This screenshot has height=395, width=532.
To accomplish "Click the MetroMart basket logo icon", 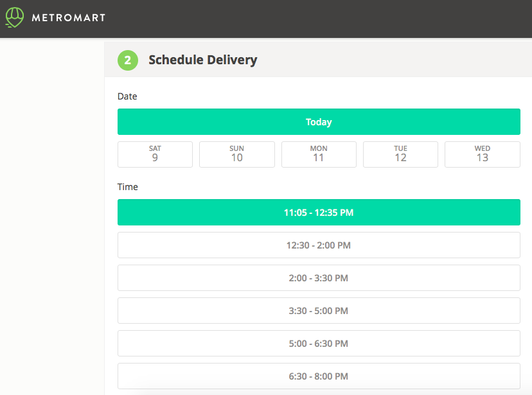I will [15, 17].
